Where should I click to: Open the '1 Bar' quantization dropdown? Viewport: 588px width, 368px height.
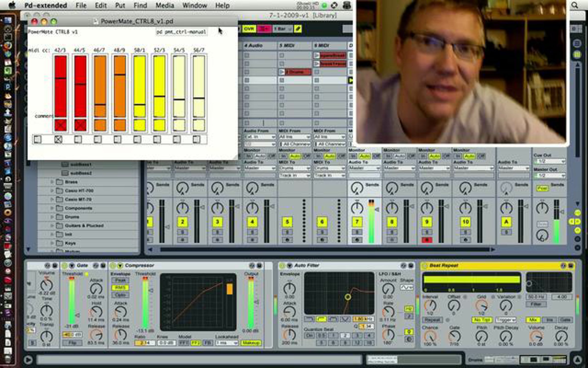point(282,29)
